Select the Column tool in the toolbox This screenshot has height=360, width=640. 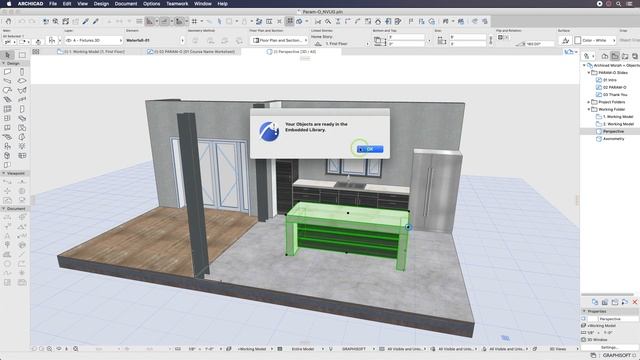[x=22, y=72]
